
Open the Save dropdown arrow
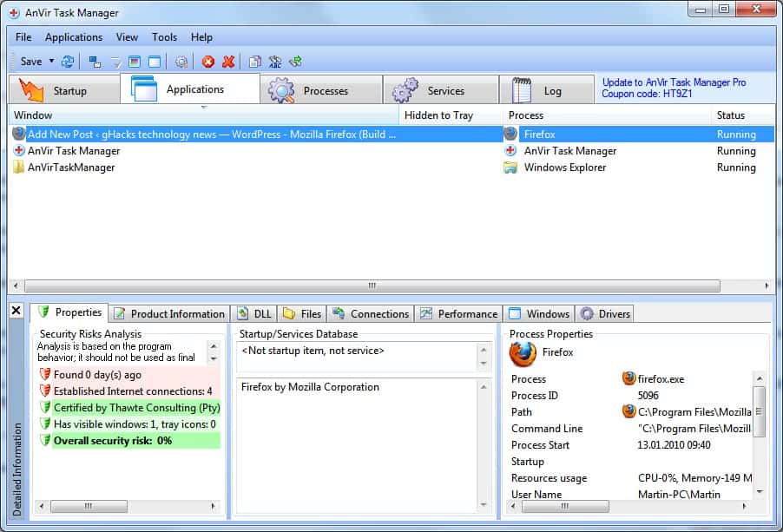click(x=51, y=61)
